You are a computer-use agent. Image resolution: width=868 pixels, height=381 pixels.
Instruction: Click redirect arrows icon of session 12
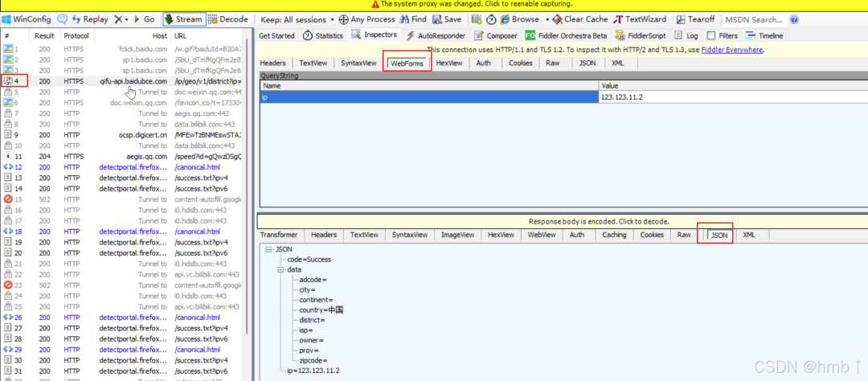click(8, 166)
